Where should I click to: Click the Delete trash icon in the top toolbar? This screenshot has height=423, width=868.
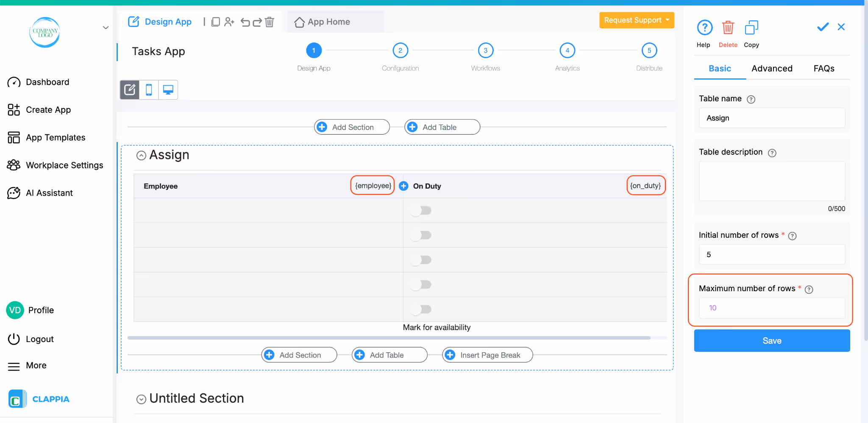270,22
